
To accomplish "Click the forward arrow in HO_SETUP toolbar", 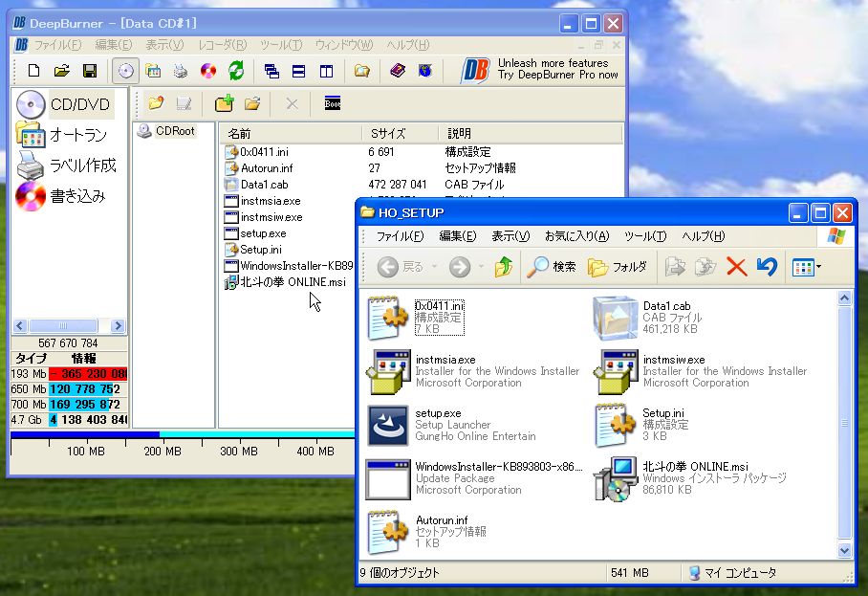I will (460, 267).
